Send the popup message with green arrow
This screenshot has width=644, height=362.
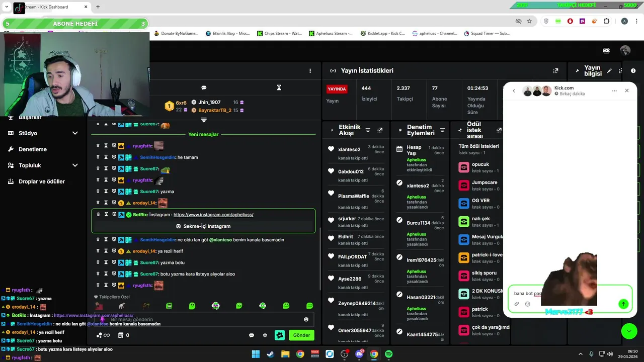pyautogui.click(x=623, y=304)
